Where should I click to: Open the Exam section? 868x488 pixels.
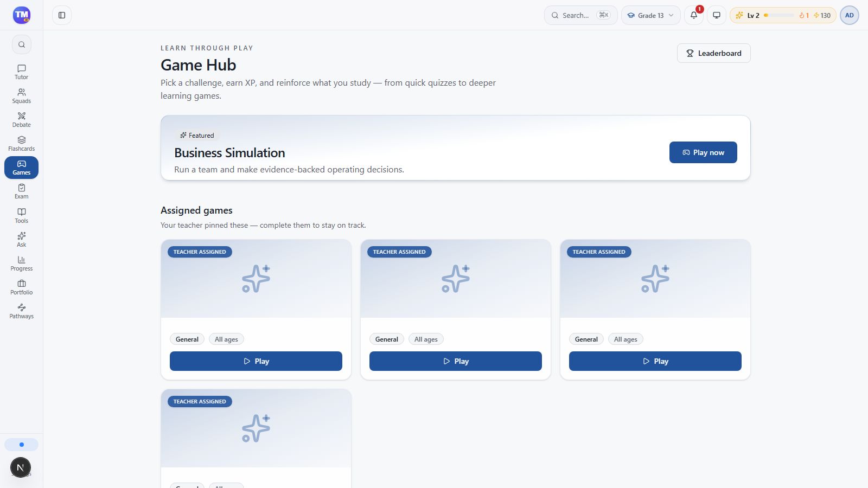(22, 191)
